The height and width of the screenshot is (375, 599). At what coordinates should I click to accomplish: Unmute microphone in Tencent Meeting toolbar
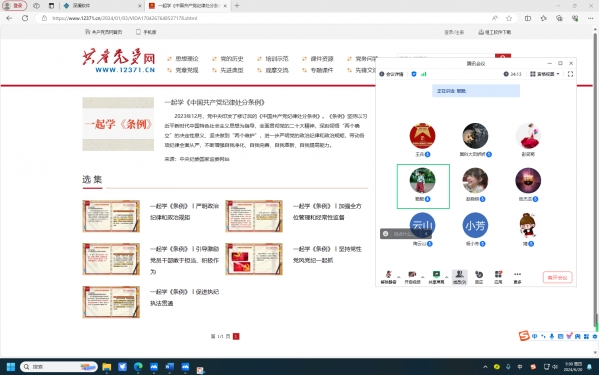click(389, 277)
